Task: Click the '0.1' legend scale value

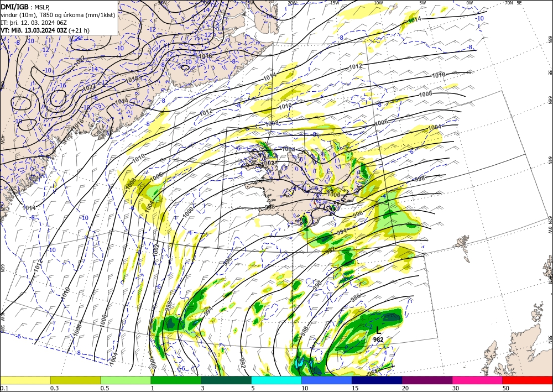Action: click(x=3, y=388)
